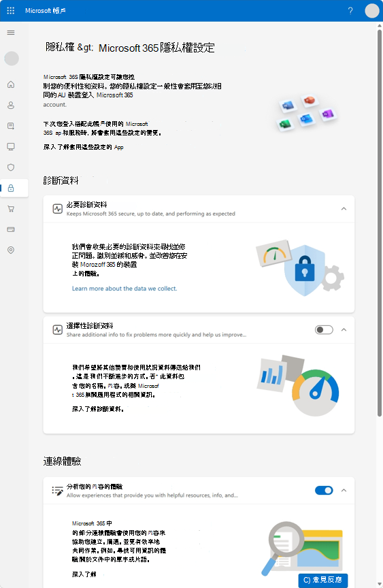
Task: Collapse the 分析您的內容的體驗 section chevron
Action: click(344, 491)
